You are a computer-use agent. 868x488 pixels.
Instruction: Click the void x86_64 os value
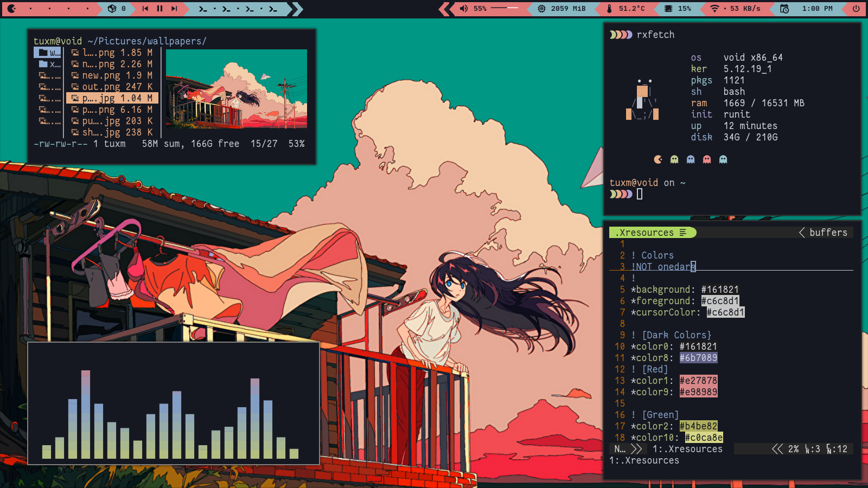coord(753,57)
